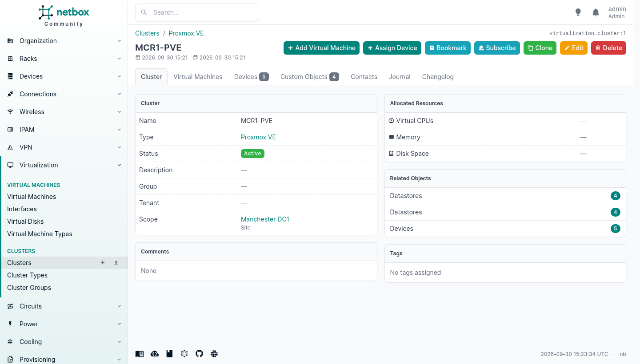Click the Assign Device button

click(392, 48)
